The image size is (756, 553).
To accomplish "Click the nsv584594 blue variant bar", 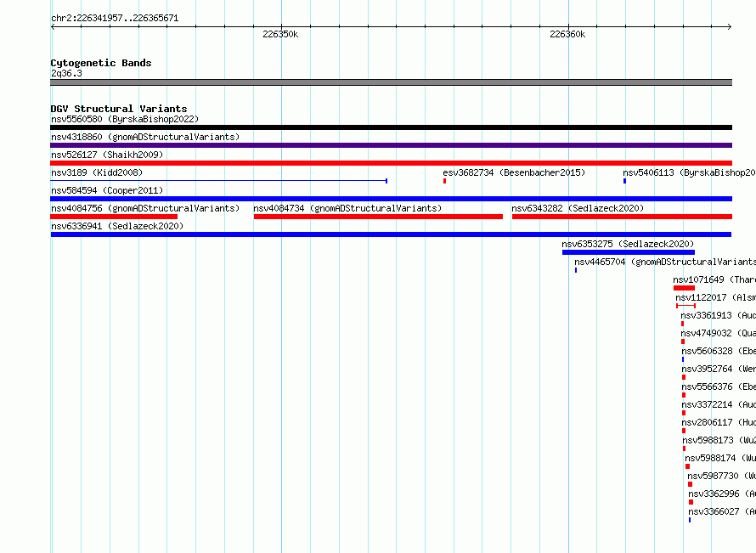I will (x=391, y=199).
